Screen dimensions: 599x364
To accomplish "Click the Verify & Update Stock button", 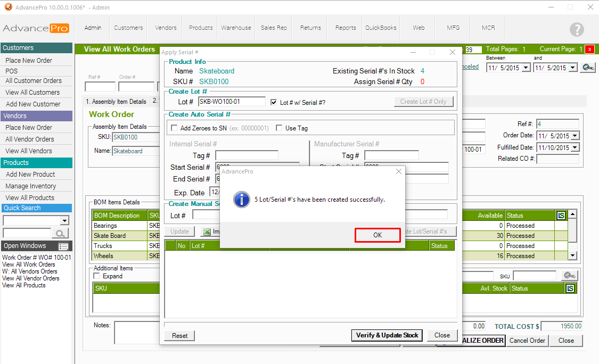I will (x=387, y=335).
